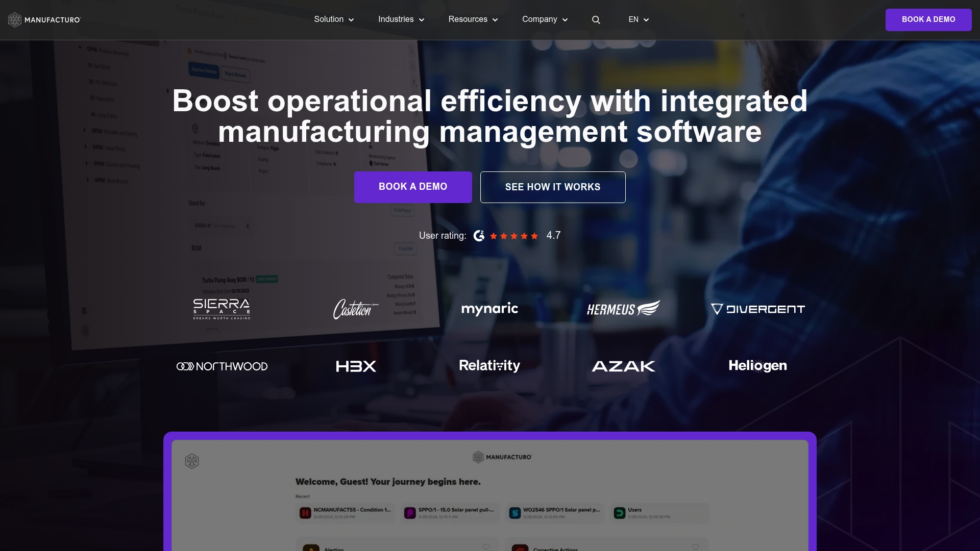This screenshot has width=980, height=551.
Task: Click the Relativity customer logo
Action: 489,366
